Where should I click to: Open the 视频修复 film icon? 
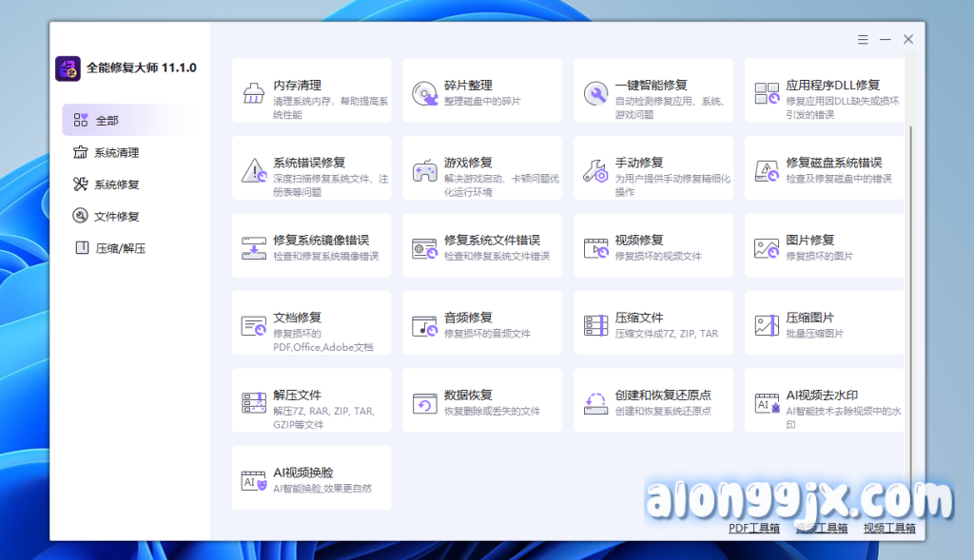pos(595,248)
